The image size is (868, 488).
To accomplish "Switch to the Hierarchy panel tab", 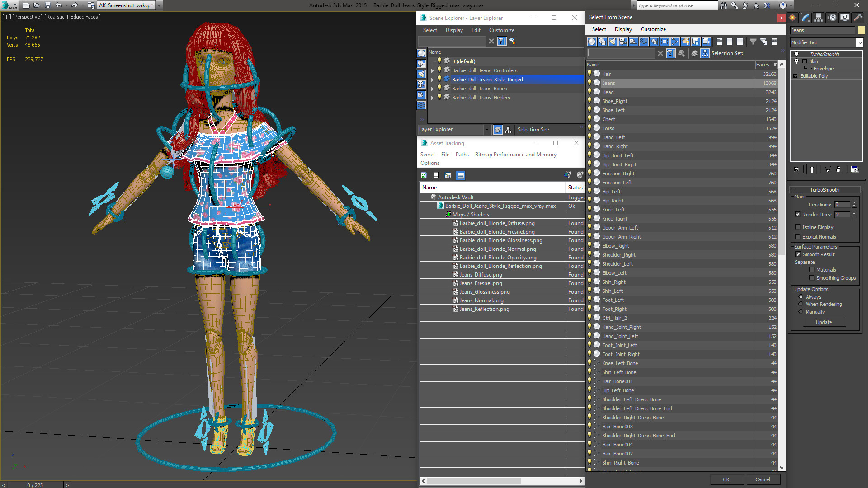I will pos(819,18).
